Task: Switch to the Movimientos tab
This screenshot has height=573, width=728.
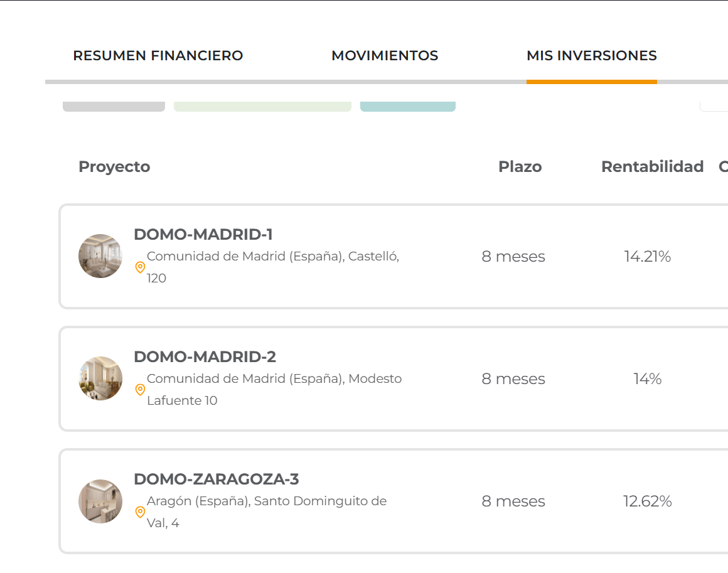Action: 385,56
